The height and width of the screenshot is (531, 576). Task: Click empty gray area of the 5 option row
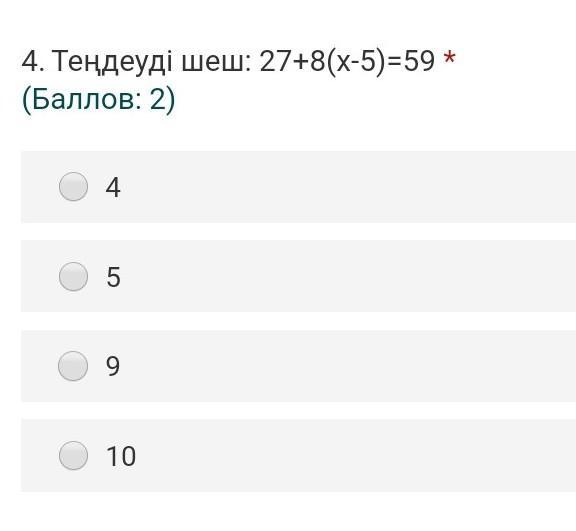[x=331, y=276]
